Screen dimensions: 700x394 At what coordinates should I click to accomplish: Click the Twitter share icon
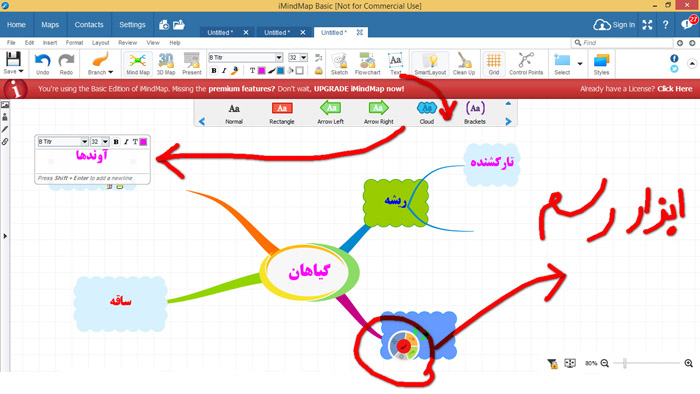[674, 69]
